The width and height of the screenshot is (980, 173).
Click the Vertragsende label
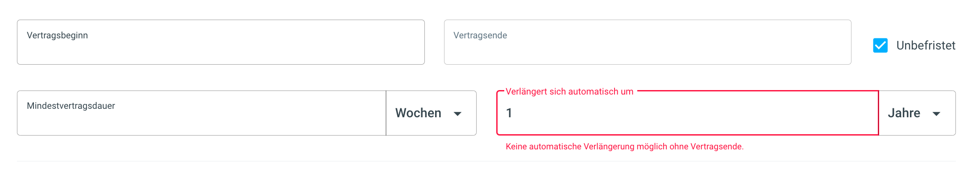pyautogui.click(x=480, y=35)
